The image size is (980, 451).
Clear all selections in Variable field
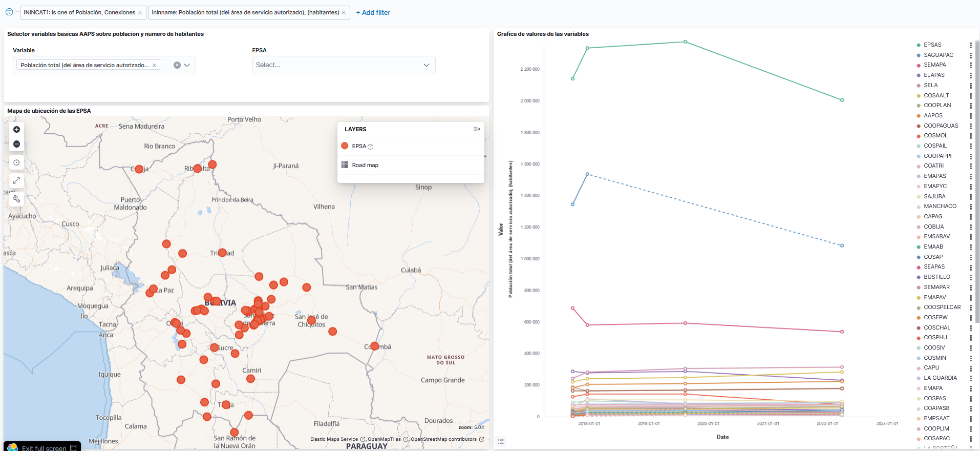tap(177, 65)
